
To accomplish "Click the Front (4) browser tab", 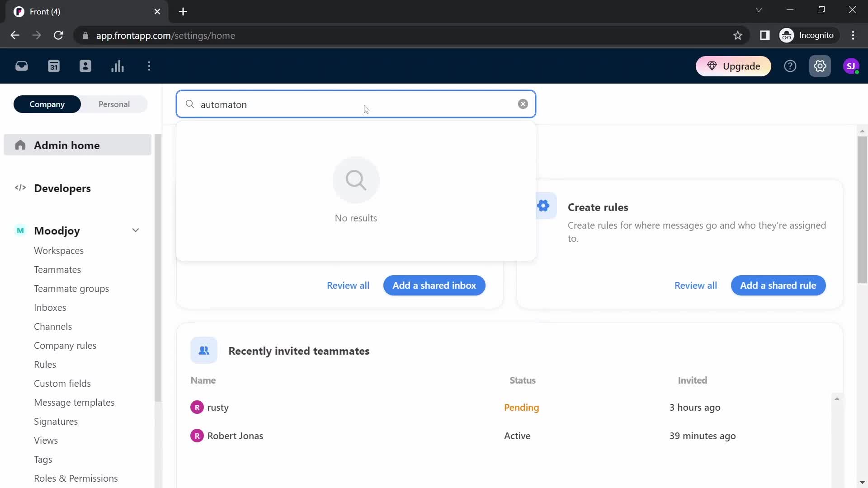I will point(86,12).
